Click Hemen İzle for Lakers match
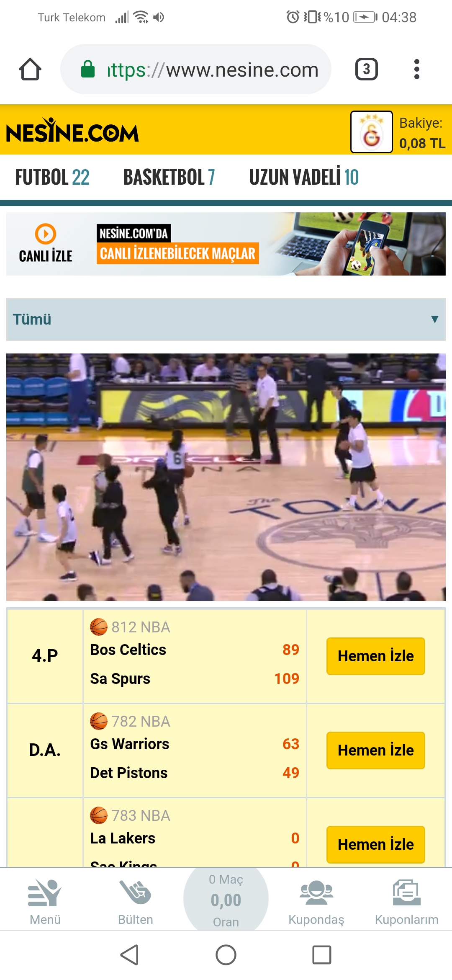 376,845
